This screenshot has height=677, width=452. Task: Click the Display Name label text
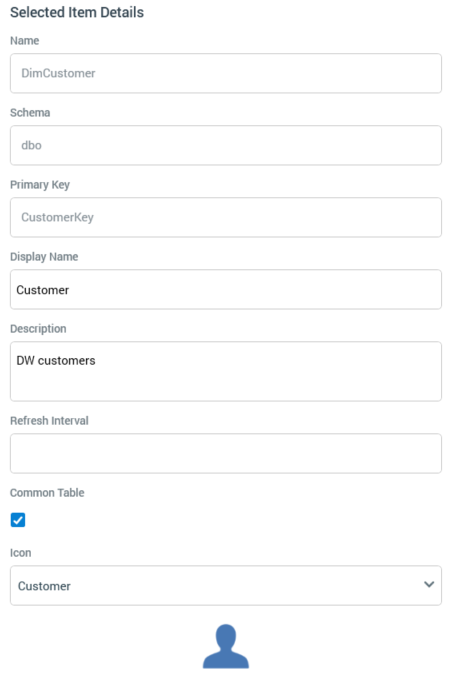44,257
